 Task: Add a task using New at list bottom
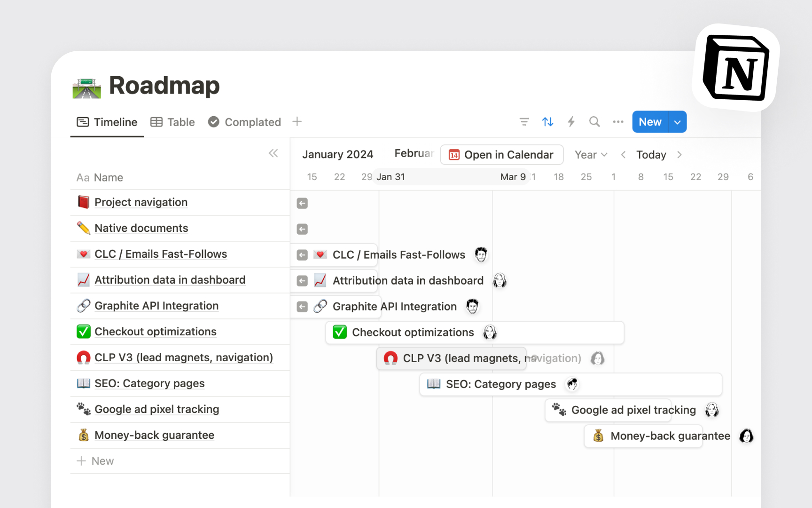[x=95, y=460]
